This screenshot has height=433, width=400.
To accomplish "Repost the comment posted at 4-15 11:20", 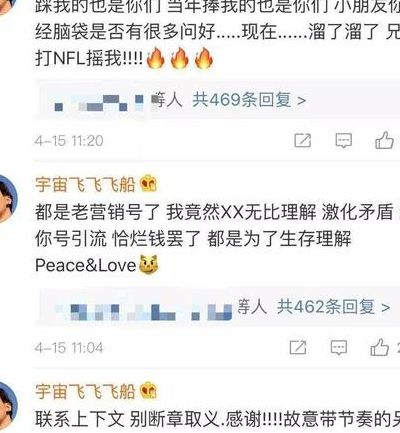I will pos(303,140).
